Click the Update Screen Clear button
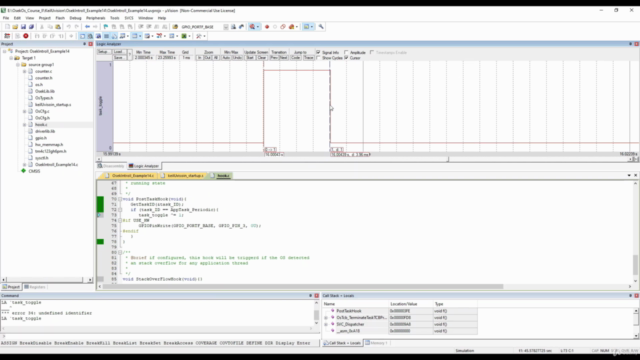640x360 pixels. (x=262, y=58)
